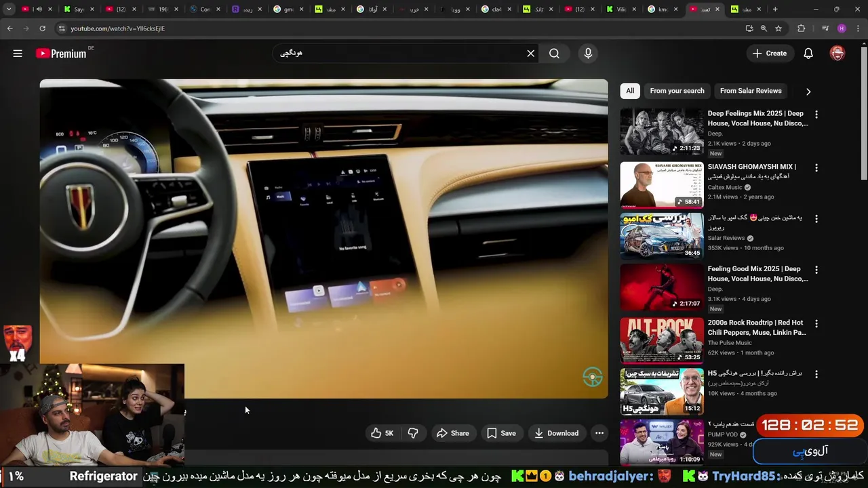The image size is (868, 488).
Task: Select the From your search chip
Action: click(x=677, y=91)
